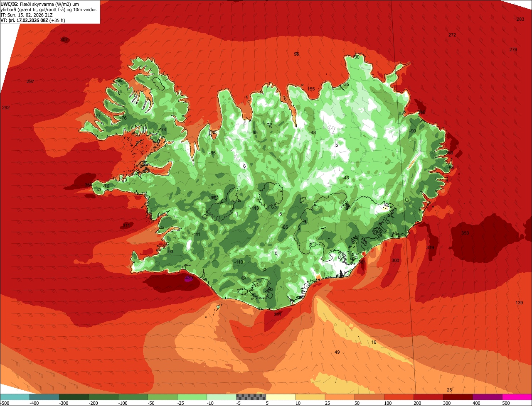Click the pale yellow legend swatch between 5 and 10

pyautogui.click(x=281, y=397)
